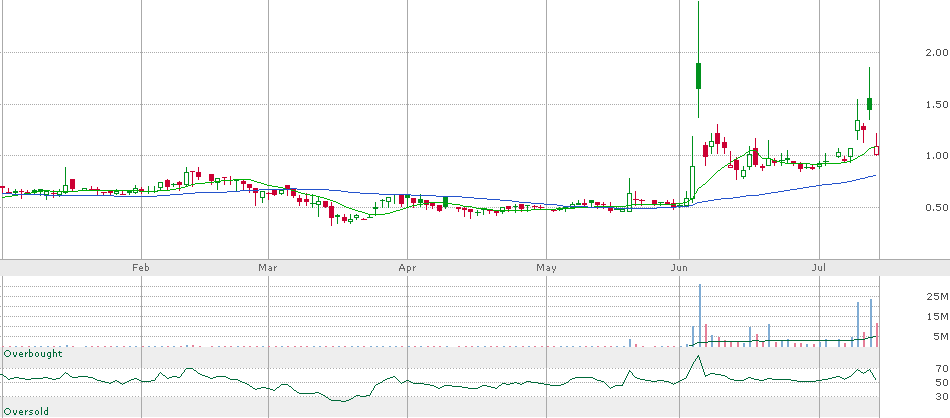Click the 1.00 price axis label
The width and height of the screenshot is (950, 418).
point(937,156)
